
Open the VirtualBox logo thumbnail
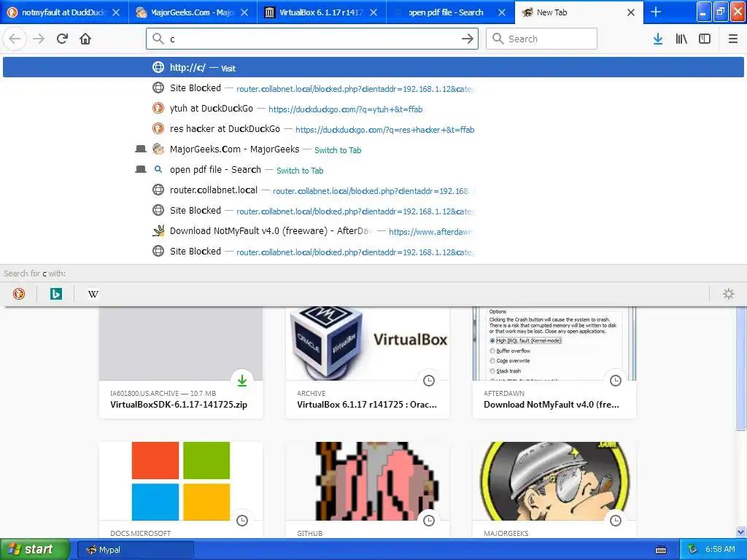pos(368,343)
